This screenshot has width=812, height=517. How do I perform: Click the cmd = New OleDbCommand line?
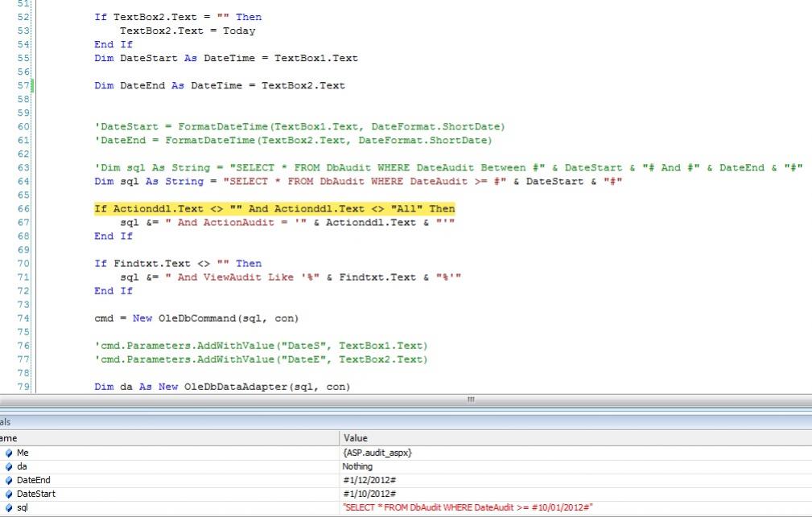tap(197, 318)
